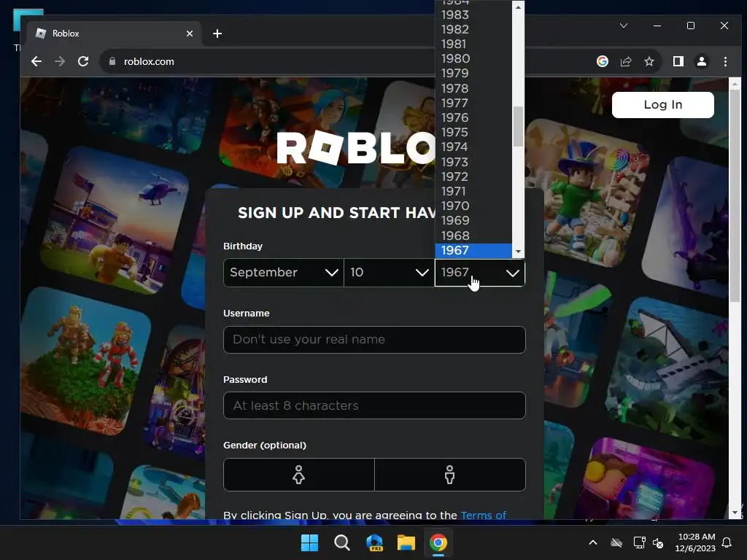Close the Roblox tab
This screenshot has height=560, width=747.
click(190, 34)
